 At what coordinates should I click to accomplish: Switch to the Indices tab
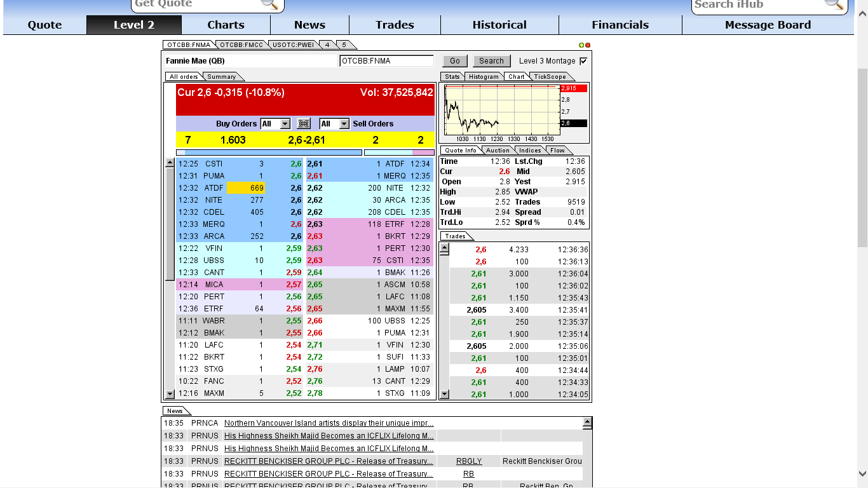click(530, 151)
